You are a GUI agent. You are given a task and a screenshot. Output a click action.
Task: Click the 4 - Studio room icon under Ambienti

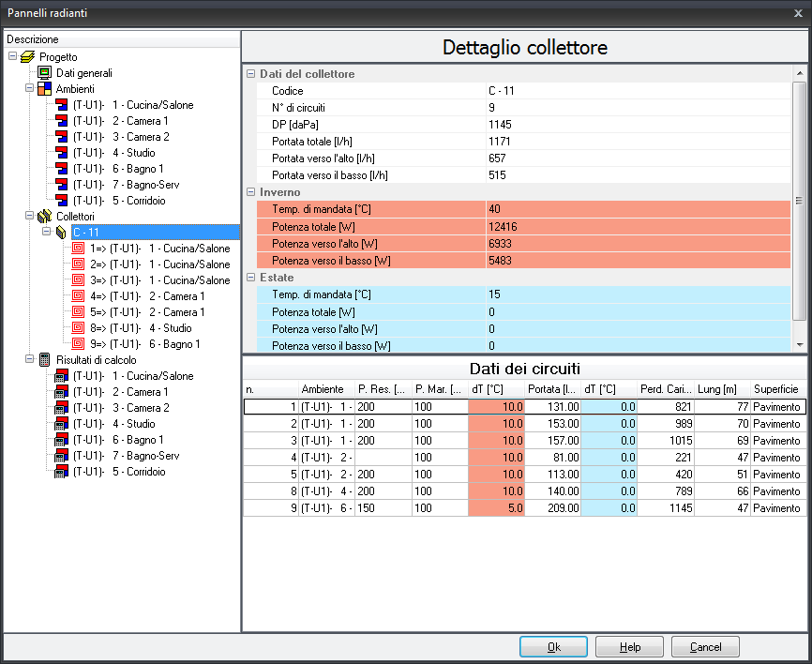(x=61, y=153)
